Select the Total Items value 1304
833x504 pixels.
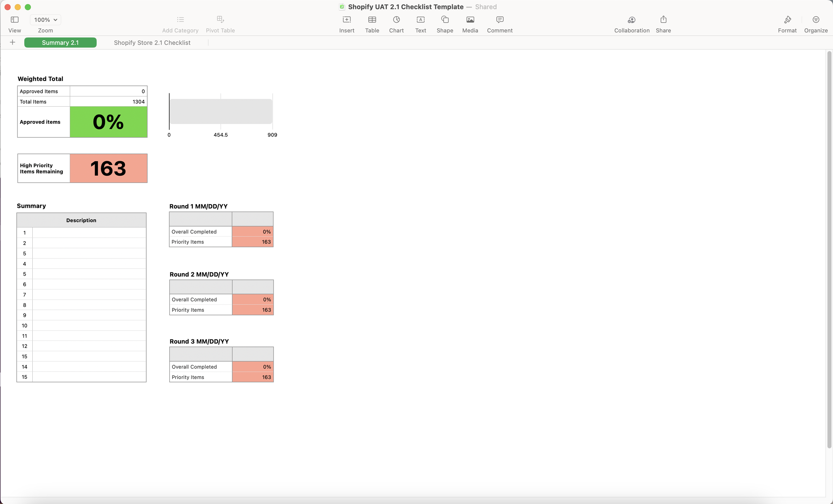point(109,102)
